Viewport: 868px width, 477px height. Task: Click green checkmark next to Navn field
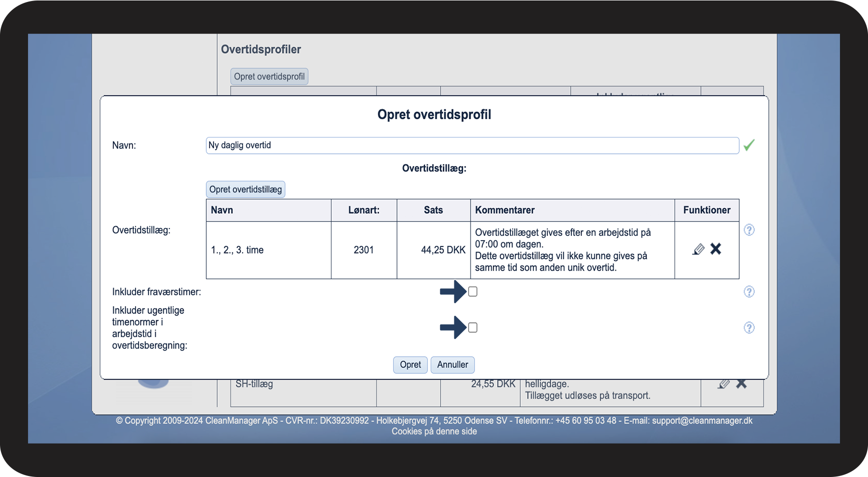pyautogui.click(x=749, y=145)
